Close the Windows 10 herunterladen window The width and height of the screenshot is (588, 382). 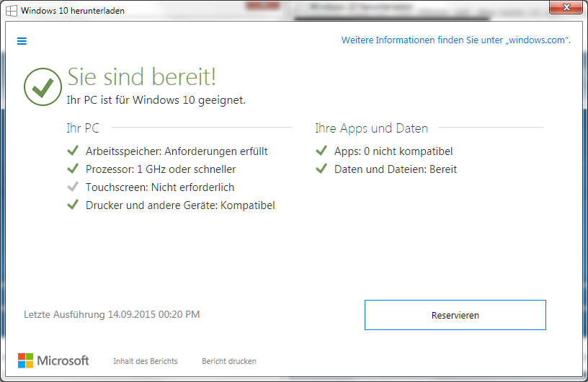click(566, 7)
